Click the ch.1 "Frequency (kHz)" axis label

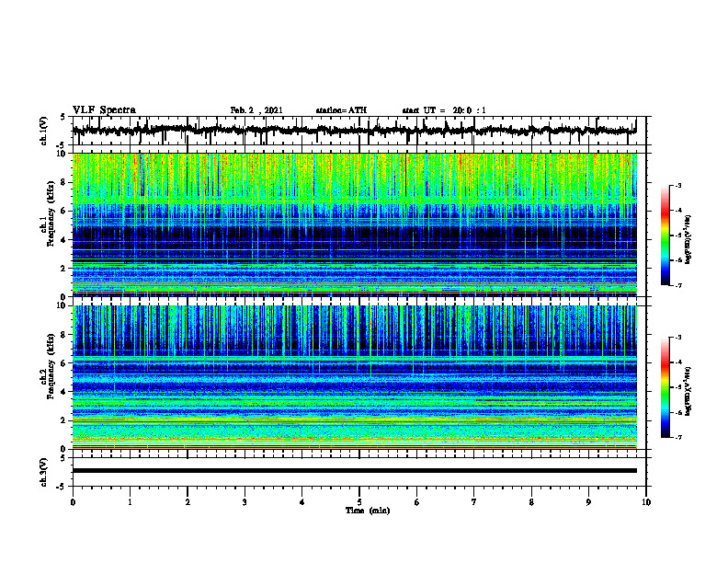51,214
